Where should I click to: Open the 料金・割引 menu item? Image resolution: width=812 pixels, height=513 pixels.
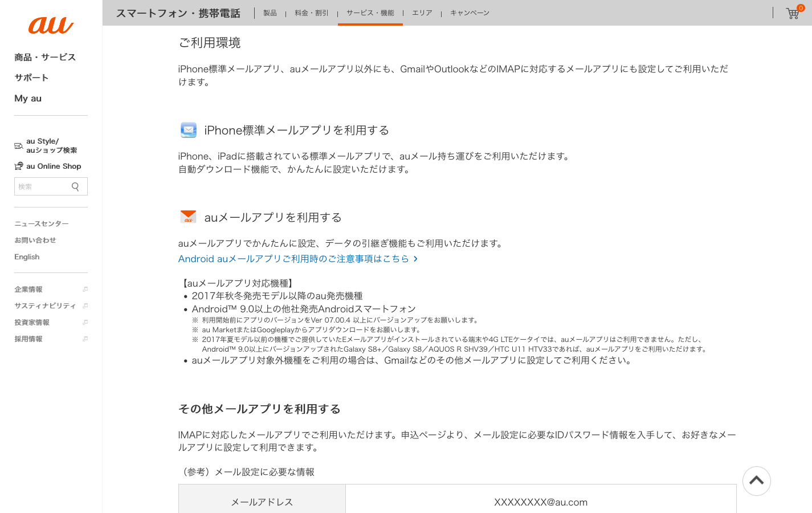tap(312, 13)
